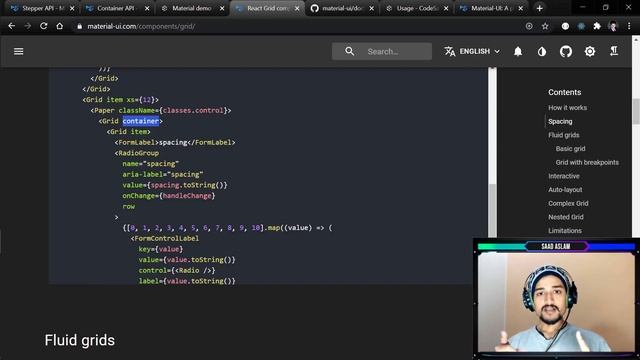Go back in browser history
This screenshot has width=640, height=360.
(x=11, y=26)
